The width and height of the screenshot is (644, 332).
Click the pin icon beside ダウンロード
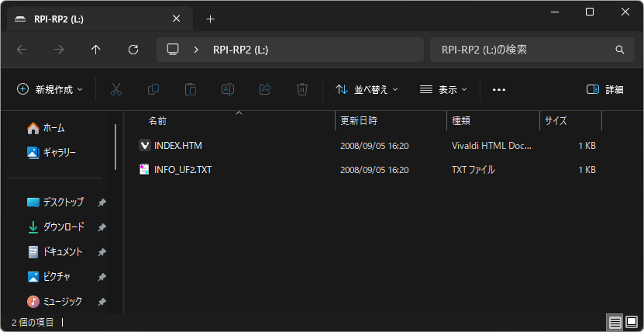click(102, 227)
